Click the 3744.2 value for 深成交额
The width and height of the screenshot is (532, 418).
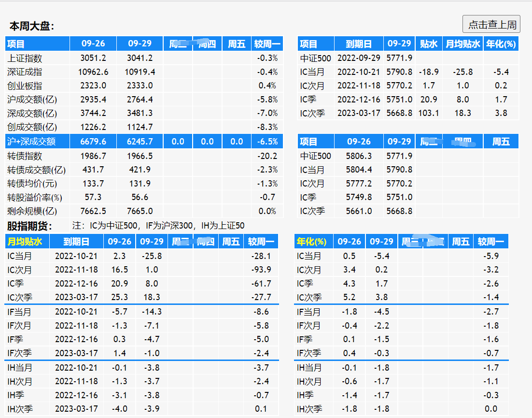(93, 113)
